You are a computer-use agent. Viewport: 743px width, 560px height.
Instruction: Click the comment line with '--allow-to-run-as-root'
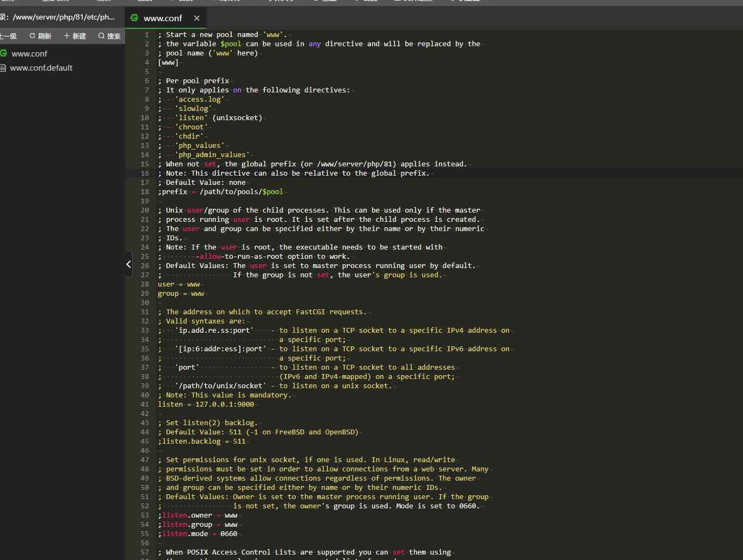click(x=254, y=257)
